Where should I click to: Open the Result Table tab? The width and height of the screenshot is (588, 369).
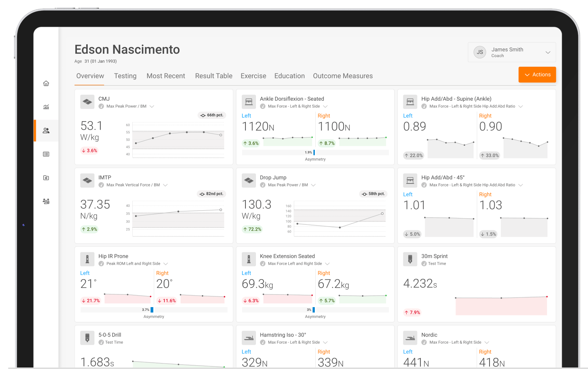[x=214, y=76]
